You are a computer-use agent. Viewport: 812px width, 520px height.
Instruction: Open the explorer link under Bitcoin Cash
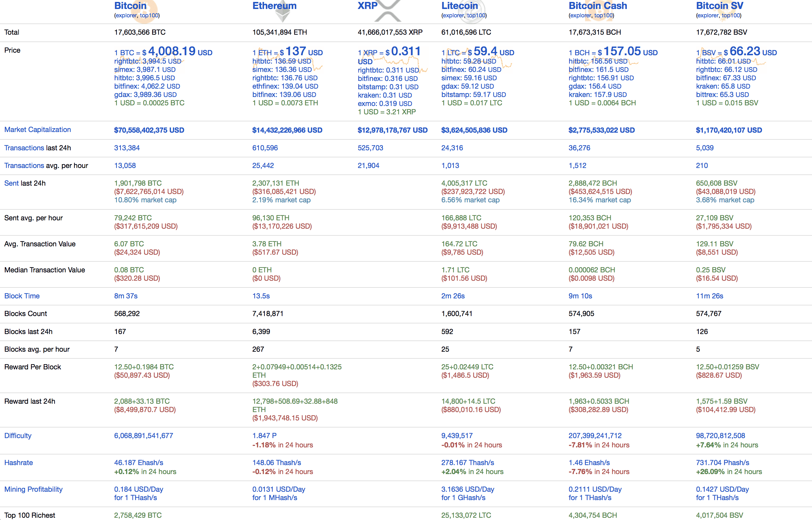(581, 15)
